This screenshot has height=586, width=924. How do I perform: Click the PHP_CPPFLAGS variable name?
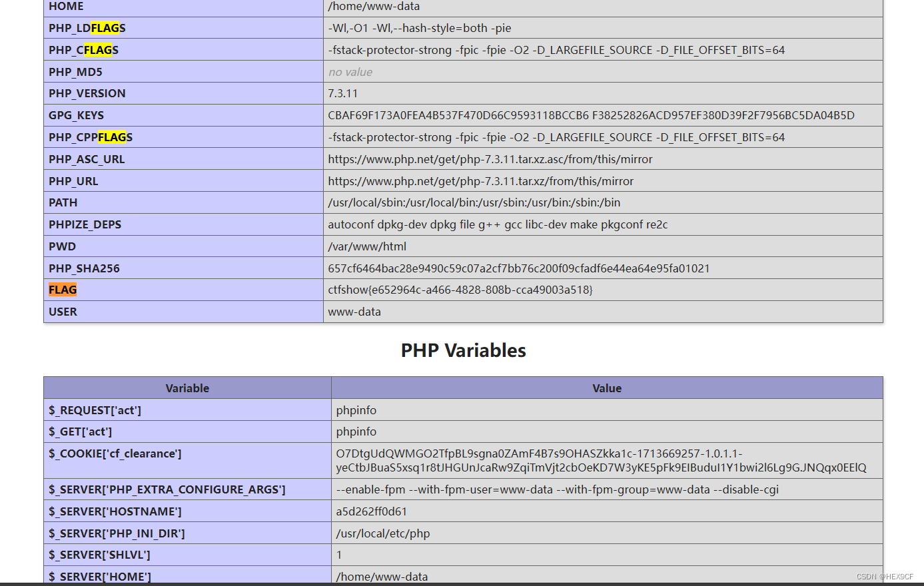pyautogui.click(x=91, y=137)
